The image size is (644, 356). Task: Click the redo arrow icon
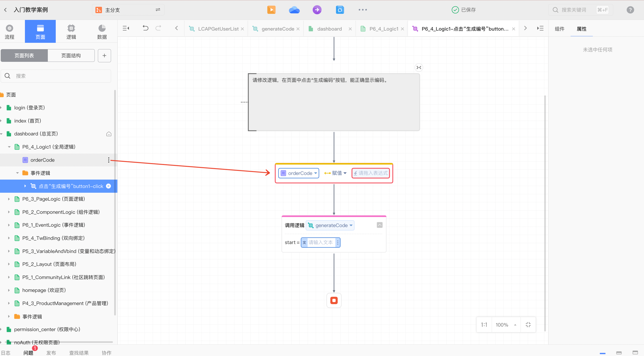158,28
